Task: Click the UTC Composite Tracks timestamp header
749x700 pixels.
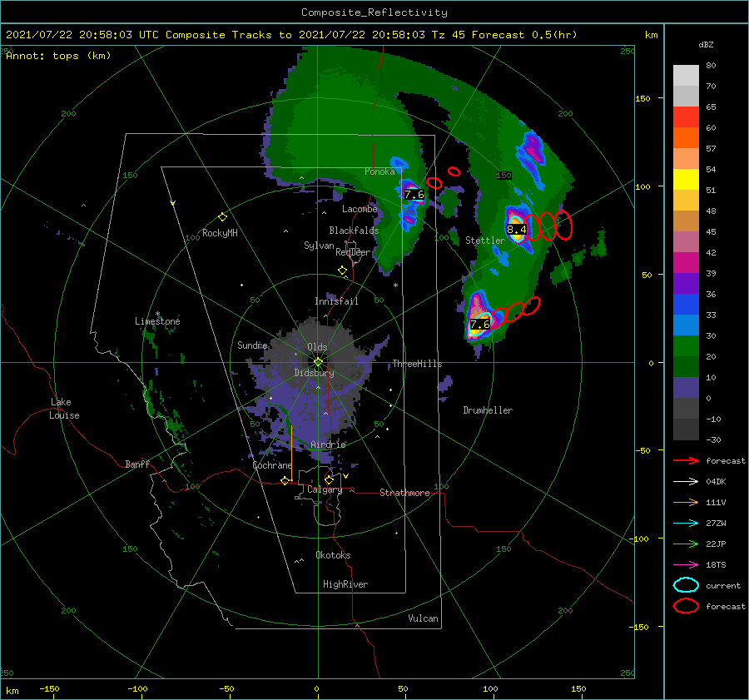Action: pyautogui.click(x=291, y=35)
